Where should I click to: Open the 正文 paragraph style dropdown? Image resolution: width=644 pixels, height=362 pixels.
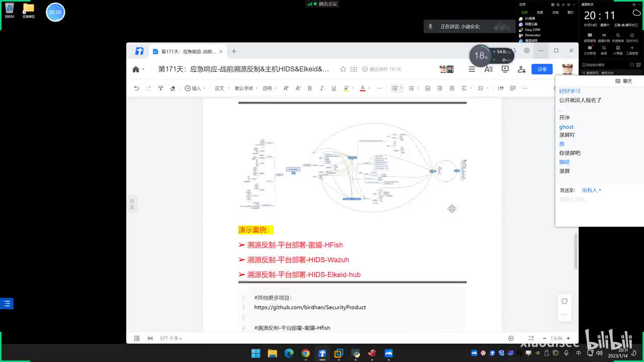[x=221, y=88]
